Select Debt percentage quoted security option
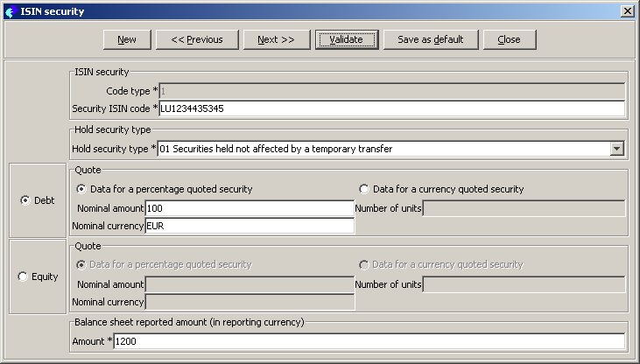This screenshot has height=364, width=640. pyautogui.click(x=82, y=189)
